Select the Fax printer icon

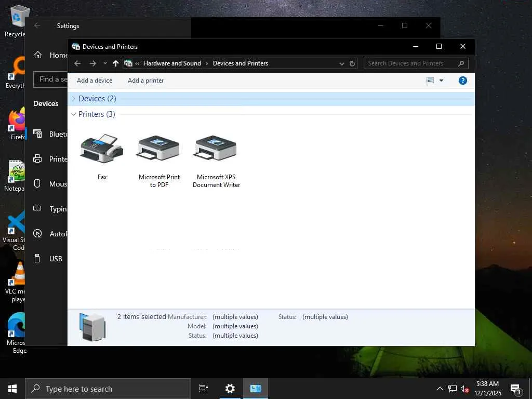pos(102,149)
